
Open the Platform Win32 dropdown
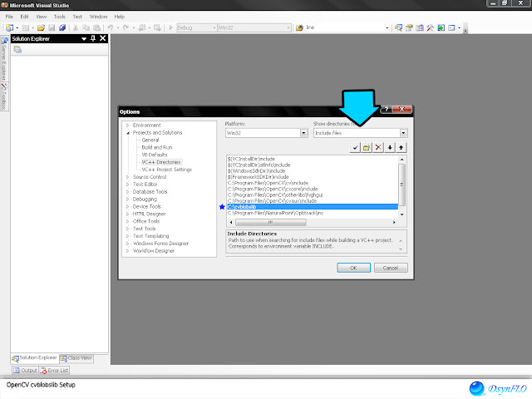(304, 133)
